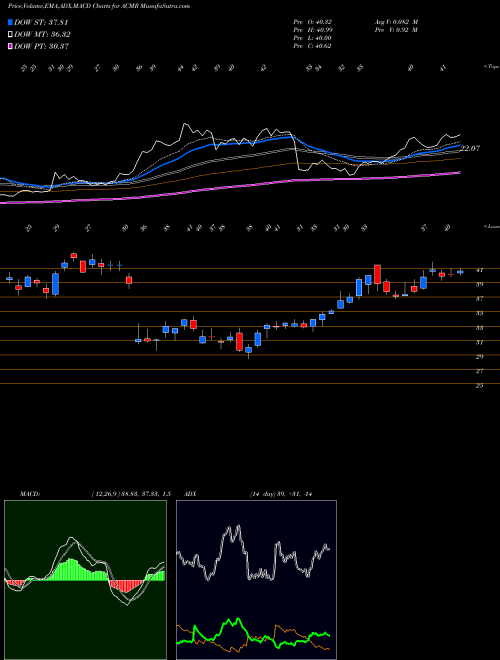Click the MACD parameters '(12,26,9) 38.83, 37.33, 1.5'

(x=131, y=494)
